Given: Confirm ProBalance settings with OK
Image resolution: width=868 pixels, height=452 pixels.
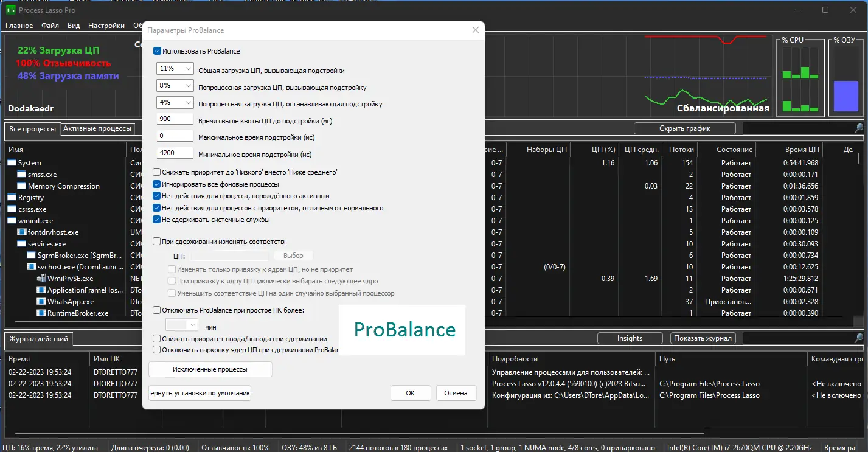Looking at the screenshot, I should [411, 393].
